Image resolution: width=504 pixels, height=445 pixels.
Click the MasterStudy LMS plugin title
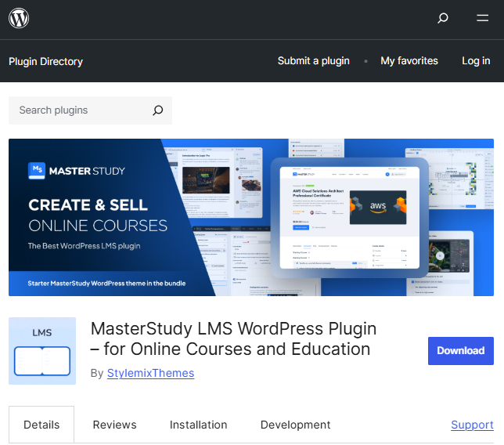point(233,338)
